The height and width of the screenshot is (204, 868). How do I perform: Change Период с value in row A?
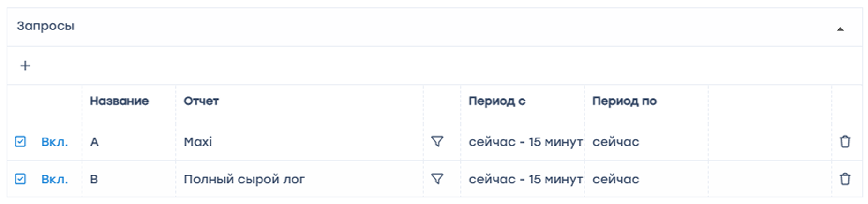[x=525, y=142]
